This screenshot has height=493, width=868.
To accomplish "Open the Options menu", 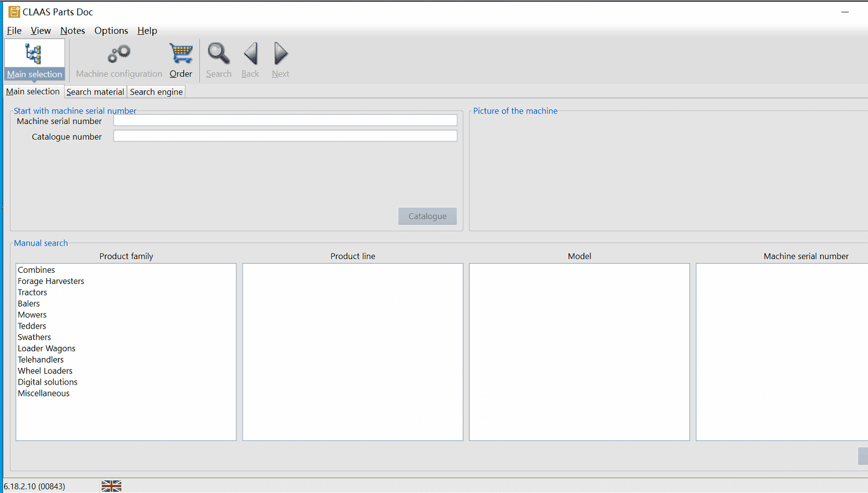I will [x=111, y=31].
